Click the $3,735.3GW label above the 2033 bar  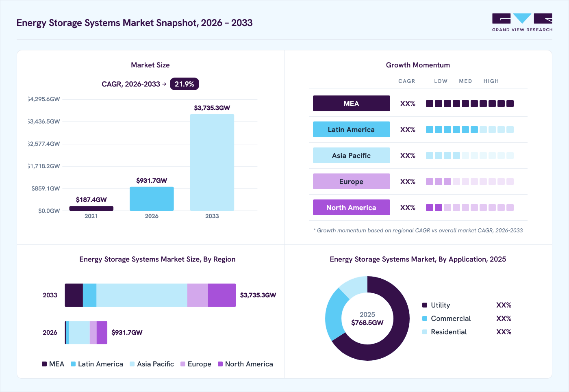[212, 108]
